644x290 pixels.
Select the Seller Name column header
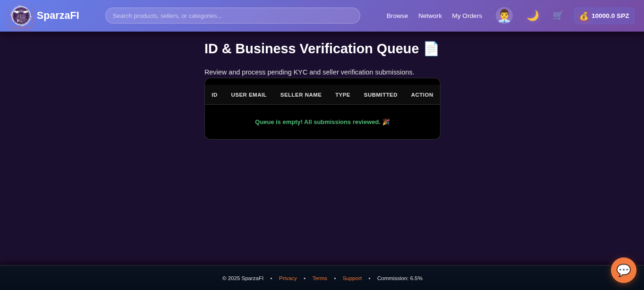(x=301, y=95)
